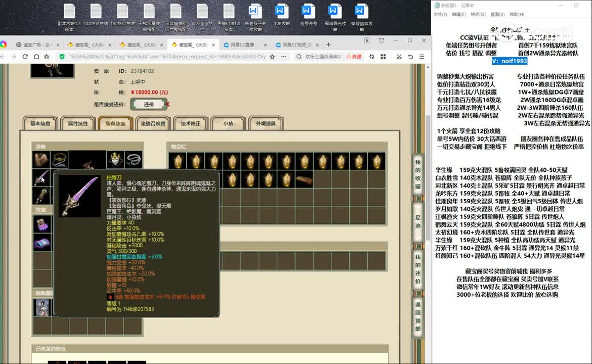Open the 文件(F) menu in Notepad
The image size is (592, 364).
(x=440, y=14)
